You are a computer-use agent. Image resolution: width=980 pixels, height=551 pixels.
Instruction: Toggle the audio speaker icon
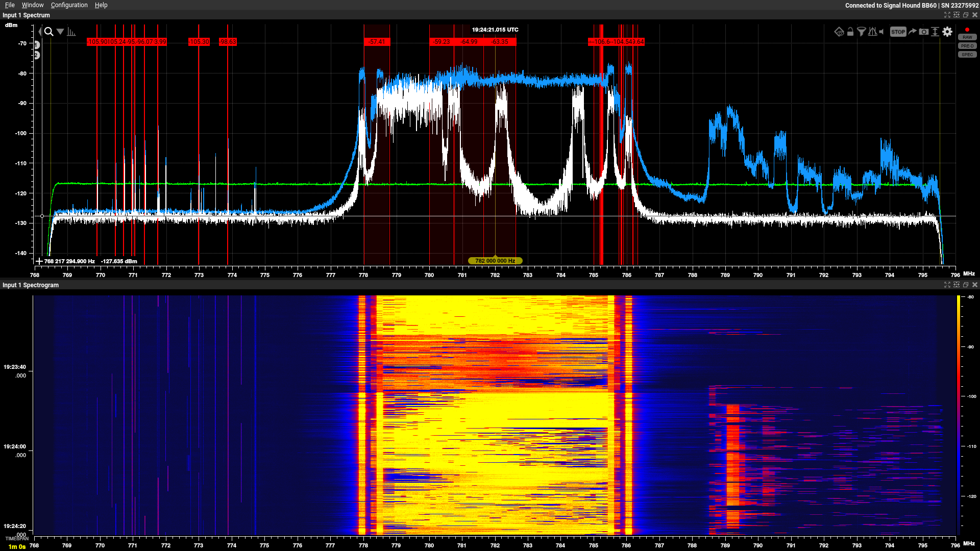tap(881, 32)
